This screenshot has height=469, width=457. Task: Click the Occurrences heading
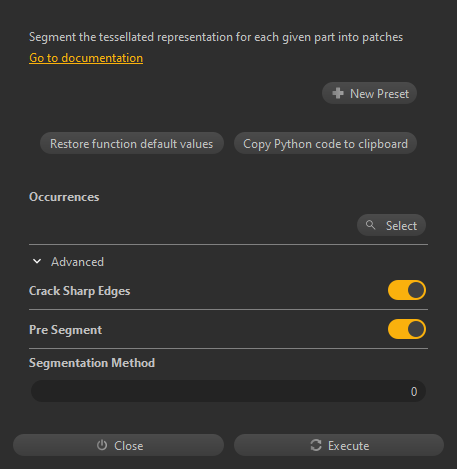coord(64,197)
